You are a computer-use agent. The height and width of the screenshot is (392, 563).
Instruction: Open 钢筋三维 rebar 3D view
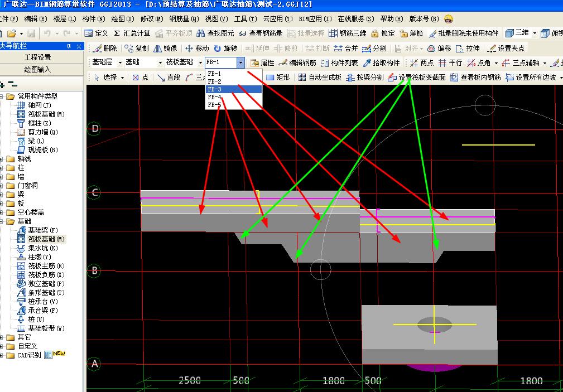coord(347,33)
